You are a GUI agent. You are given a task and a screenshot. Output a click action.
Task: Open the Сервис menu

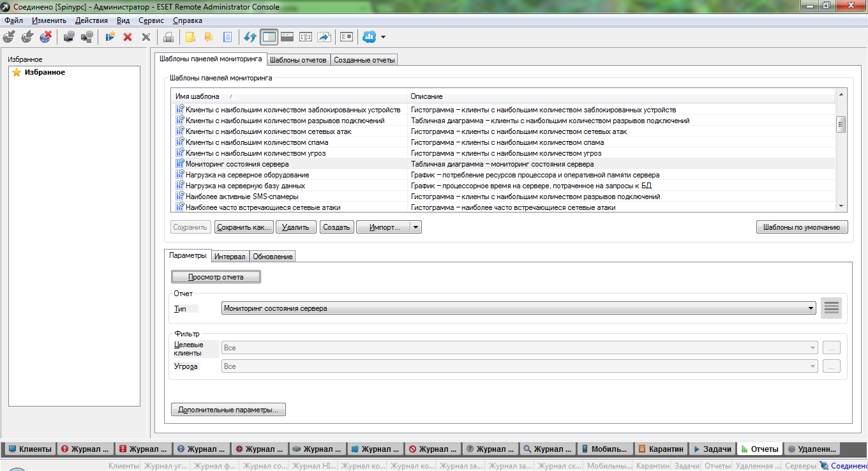tap(151, 20)
